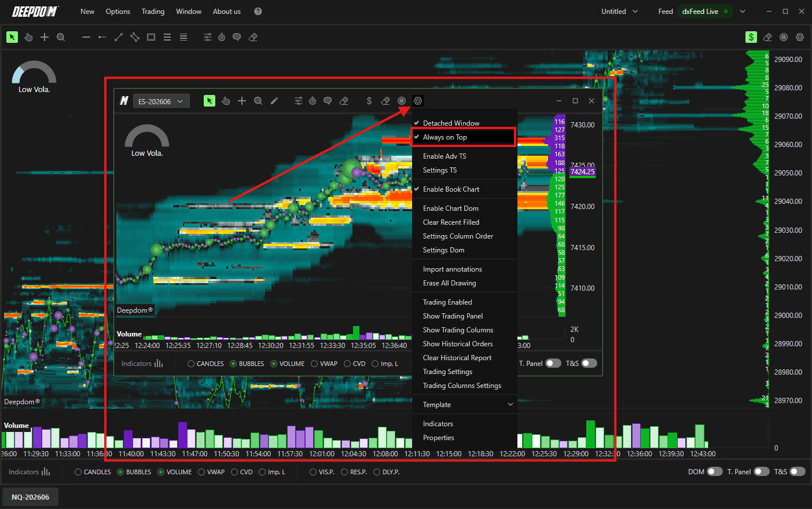Click the NQ-202606 tab button

tap(31, 497)
